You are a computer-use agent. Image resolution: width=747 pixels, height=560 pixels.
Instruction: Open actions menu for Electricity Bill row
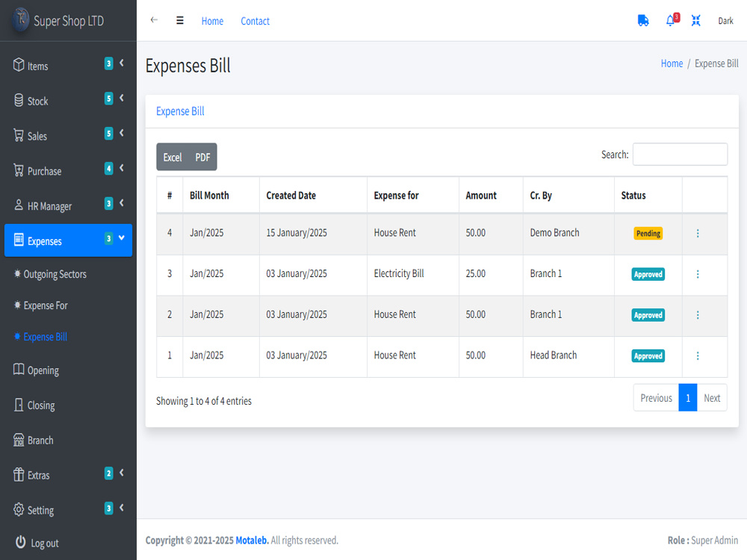(x=698, y=274)
